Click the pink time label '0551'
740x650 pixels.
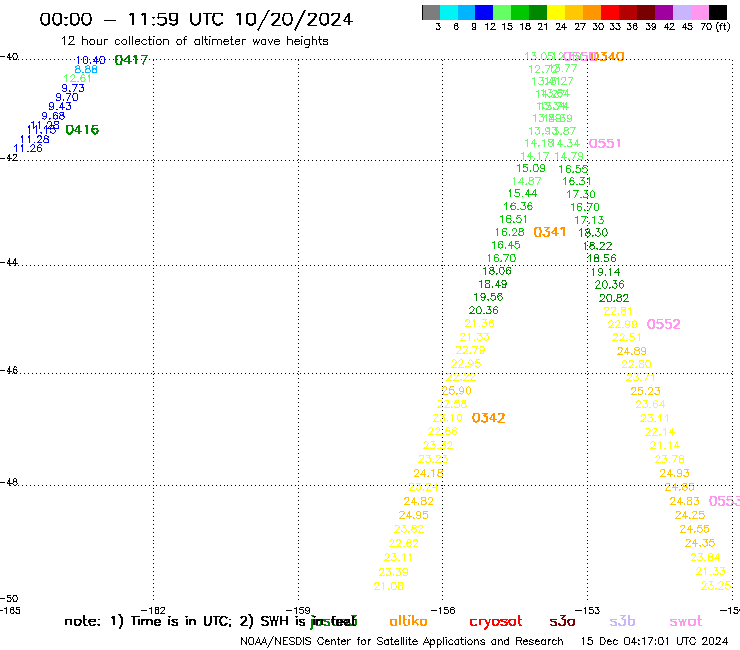coord(605,143)
